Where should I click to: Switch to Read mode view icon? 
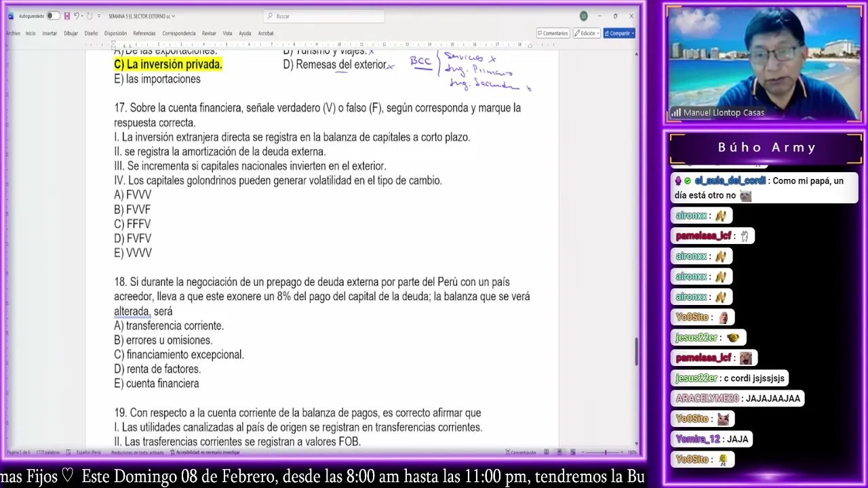[x=547, y=452]
